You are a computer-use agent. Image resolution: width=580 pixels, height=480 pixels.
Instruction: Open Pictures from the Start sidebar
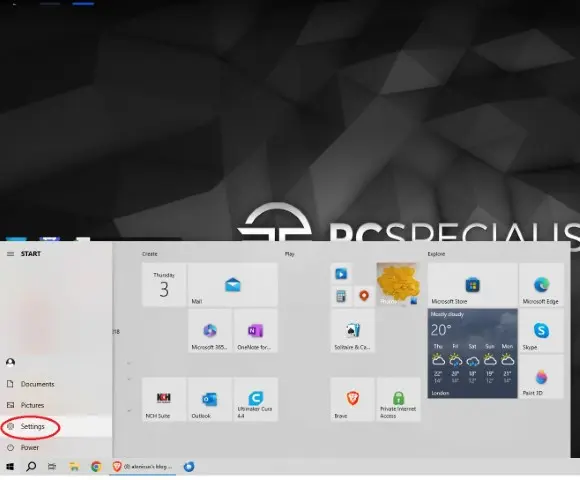[56, 405]
